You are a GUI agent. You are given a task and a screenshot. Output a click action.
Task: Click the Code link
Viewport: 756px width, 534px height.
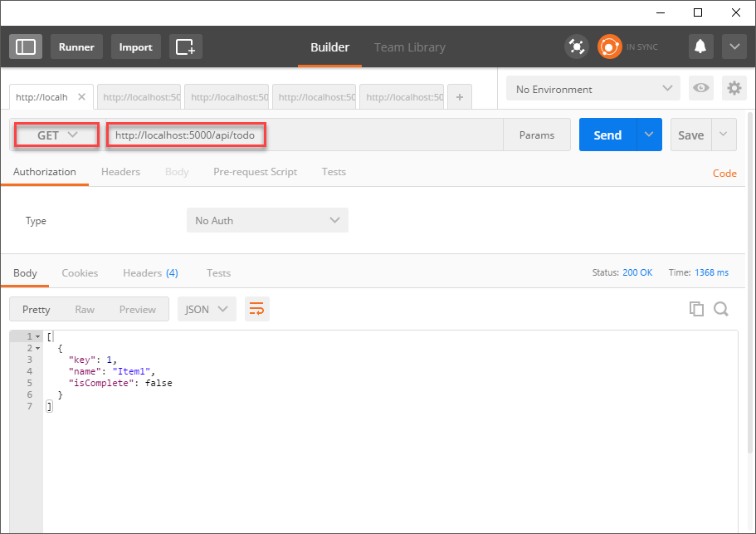[724, 174]
